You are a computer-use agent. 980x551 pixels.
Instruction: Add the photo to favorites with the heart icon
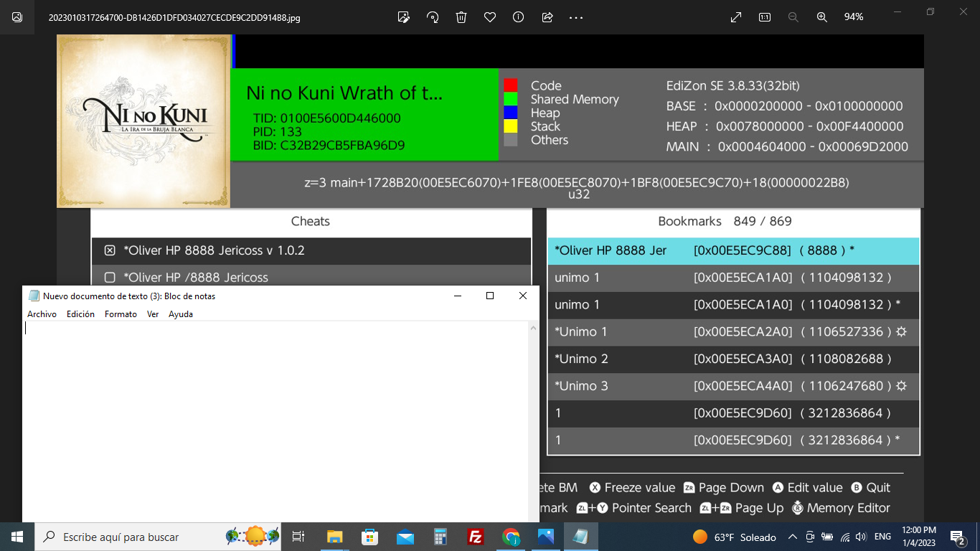coord(490,17)
